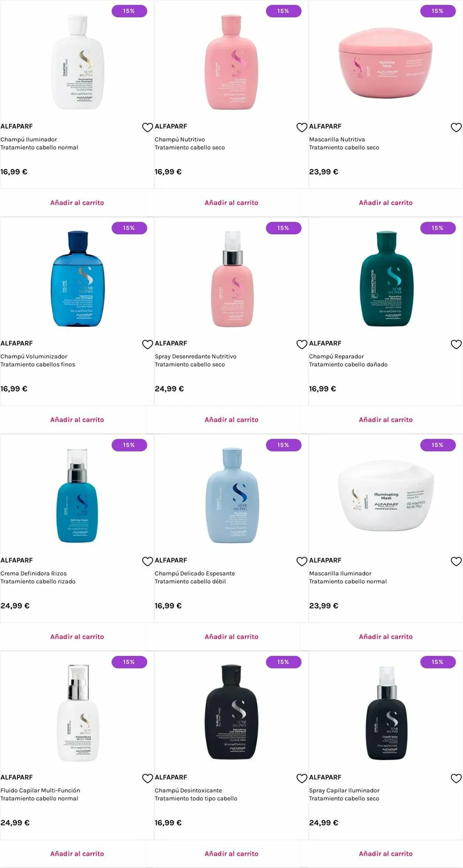Toggle heart for Fluido Capilar Multi-Función
The image size is (463, 868).
(147, 778)
